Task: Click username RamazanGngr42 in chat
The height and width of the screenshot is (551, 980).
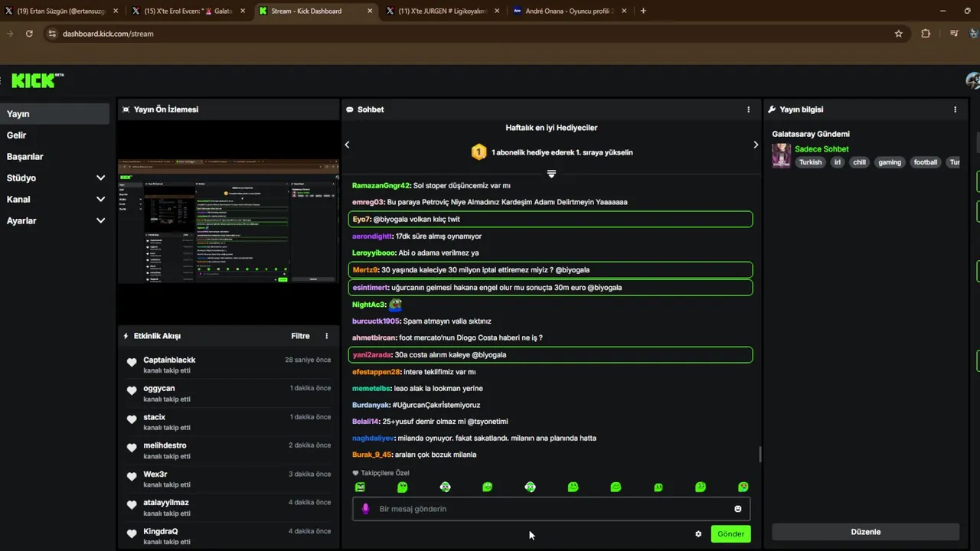Action: [x=381, y=185]
